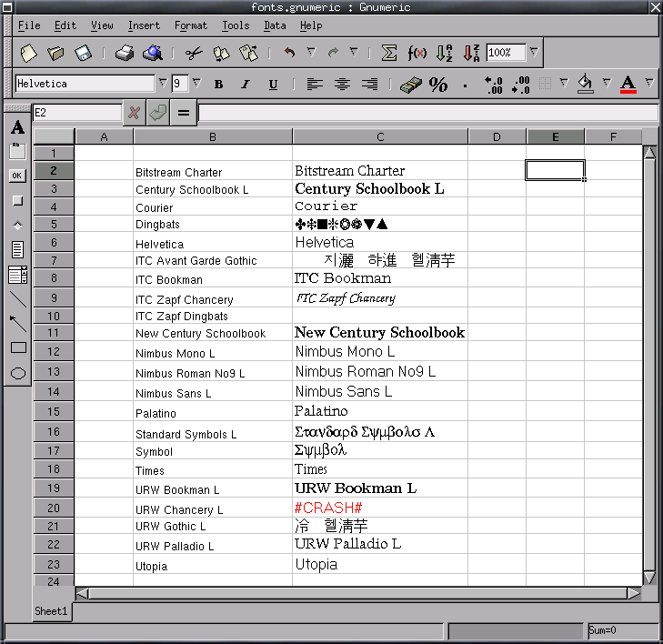This screenshot has width=663, height=644.
Task: Accept the entry with the green check button
Action: point(158,113)
